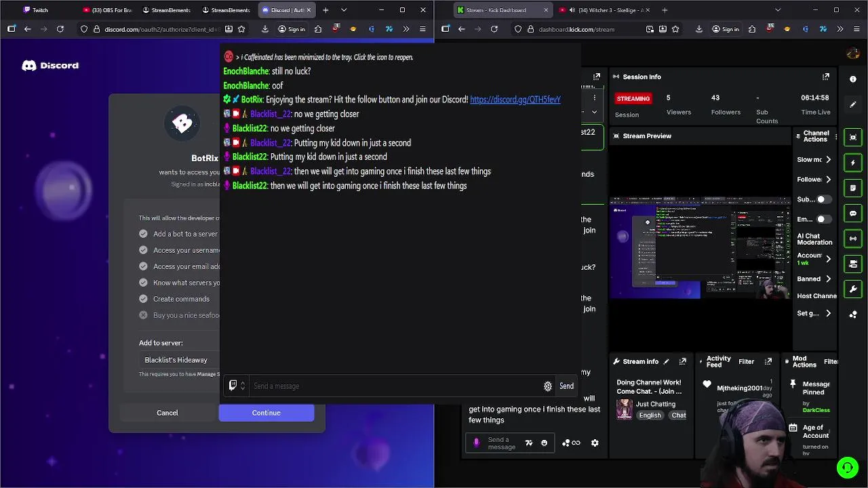Open a new tab in Discord browser window
This screenshot has height=488, width=868.
(325, 10)
